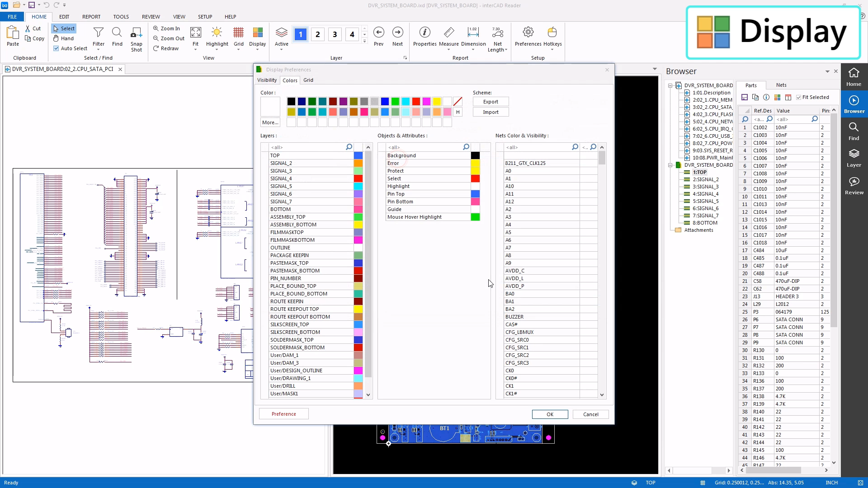
Task: Go to Next layer arrow
Action: click(x=397, y=33)
